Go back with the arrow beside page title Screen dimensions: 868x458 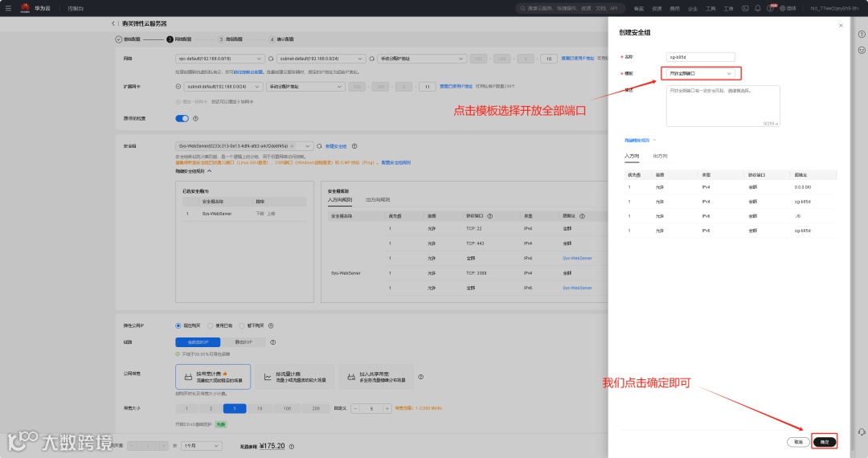(x=113, y=24)
